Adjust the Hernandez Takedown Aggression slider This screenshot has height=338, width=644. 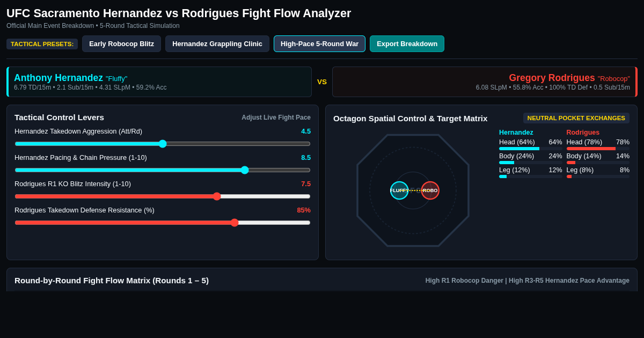[x=163, y=144]
